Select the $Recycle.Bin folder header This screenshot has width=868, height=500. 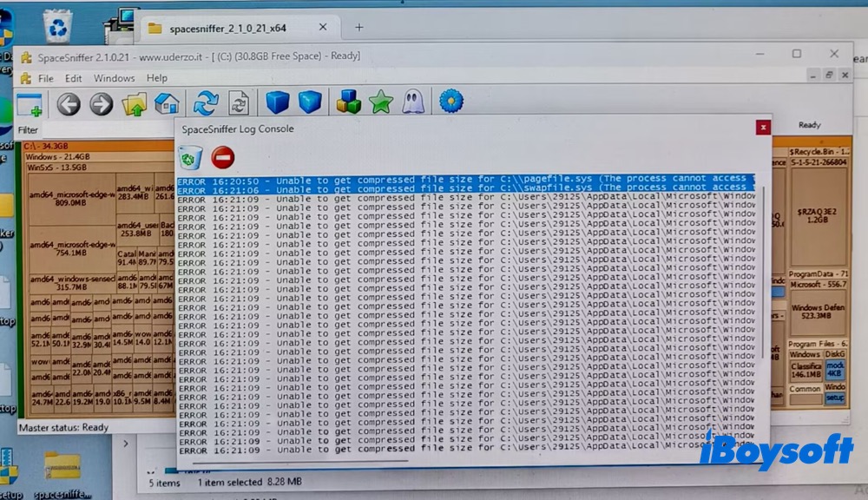pyautogui.click(x=819, y=152)
